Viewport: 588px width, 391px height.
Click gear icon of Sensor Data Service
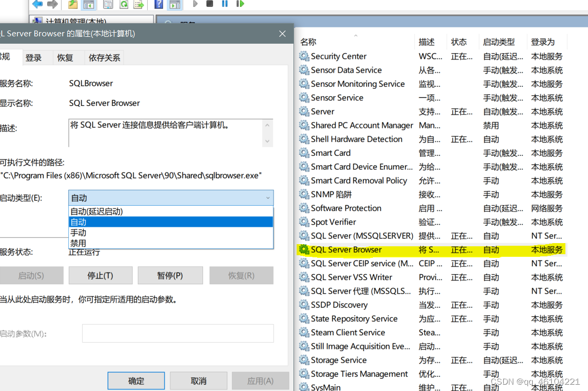pyautogui.click(x=304, y=70)
